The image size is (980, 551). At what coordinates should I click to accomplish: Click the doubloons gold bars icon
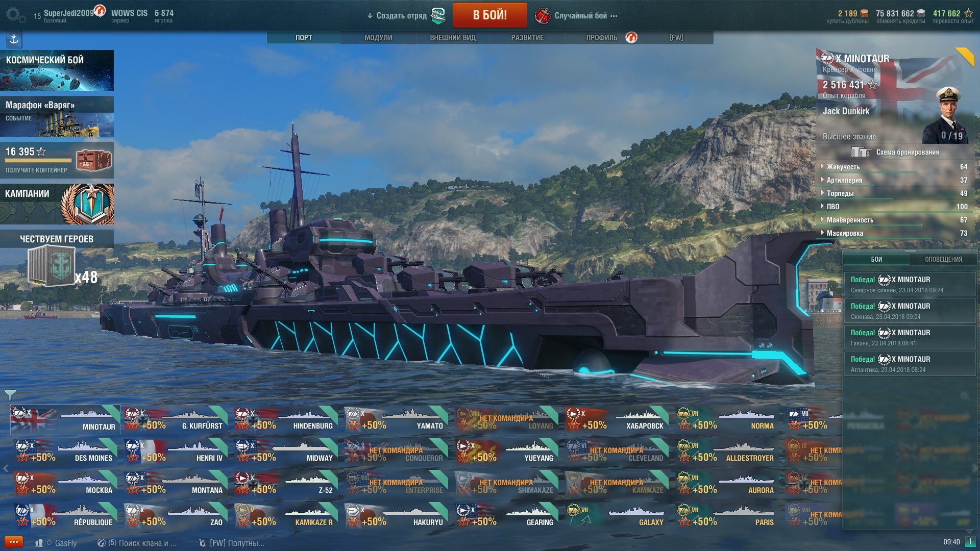[864, 13]
